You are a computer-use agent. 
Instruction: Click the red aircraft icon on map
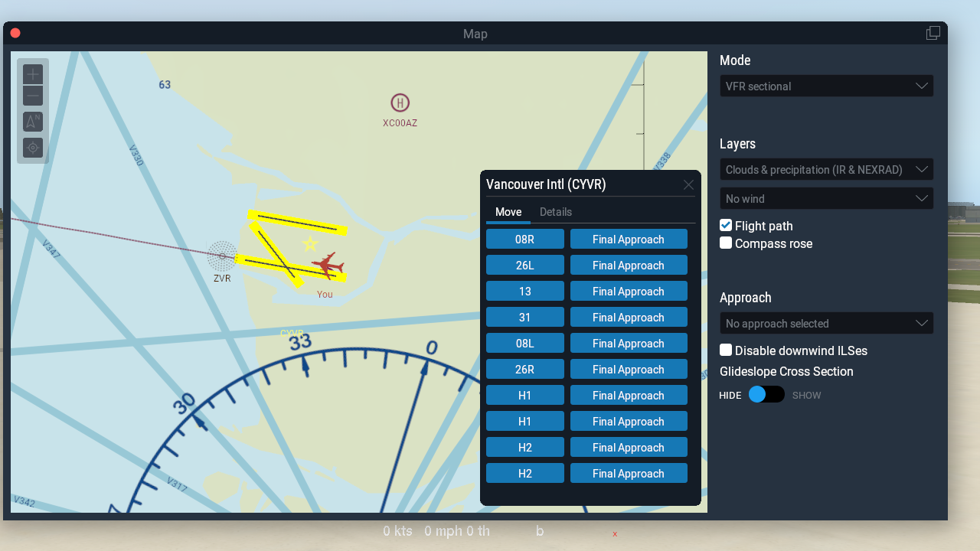[x=328, y=266]
